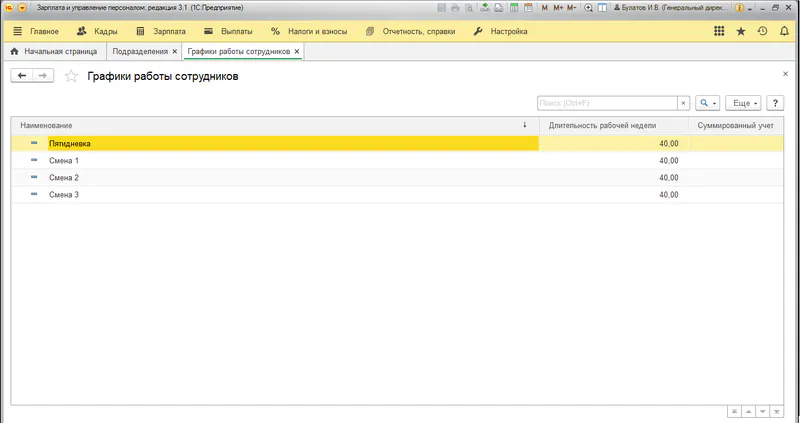Viewport: 800px width, 423px height.
Task: Add this page to favorites with star
Action: tap(71, 76)
